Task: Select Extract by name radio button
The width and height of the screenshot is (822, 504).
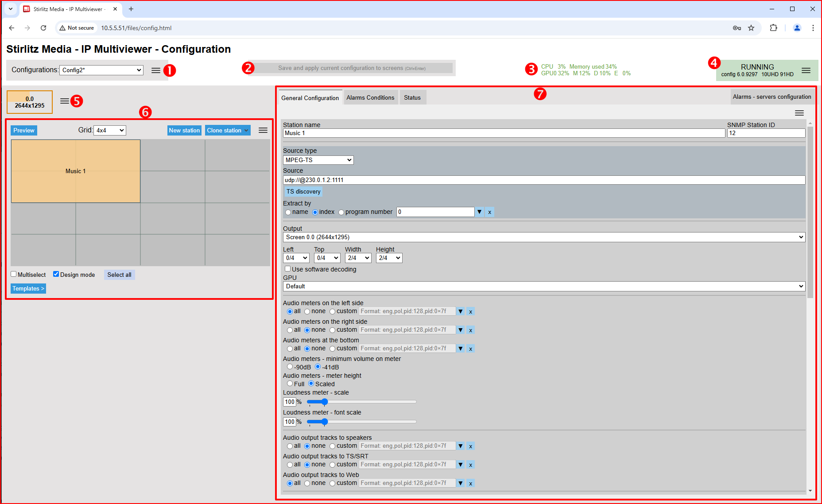Action: [288, 212]
